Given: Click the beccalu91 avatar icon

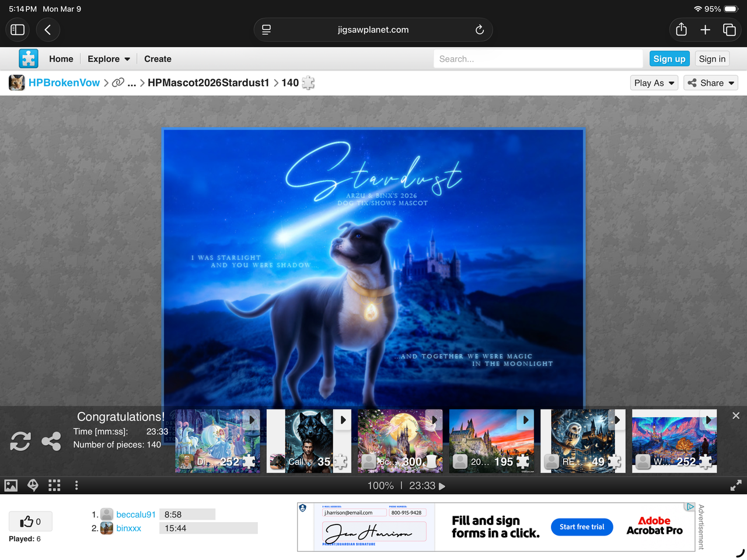Looking at the screenshot, I should pos(107,514).
